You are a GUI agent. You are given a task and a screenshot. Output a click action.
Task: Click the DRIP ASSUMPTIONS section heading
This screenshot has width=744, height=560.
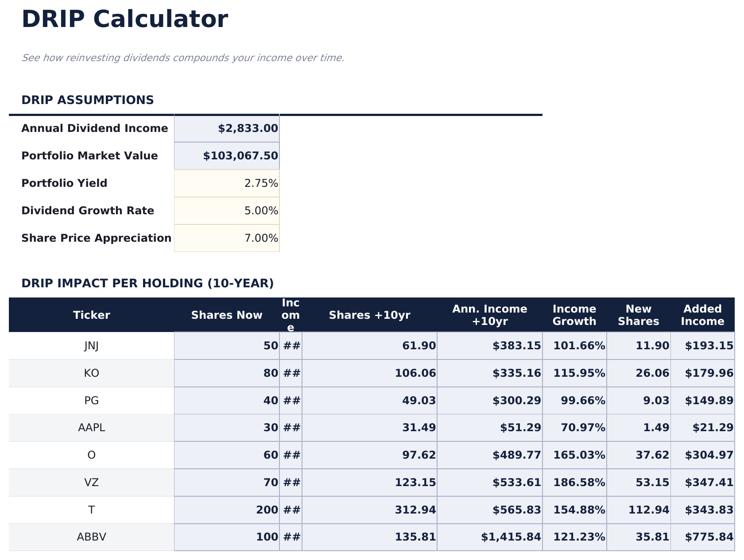pos(88,100)
